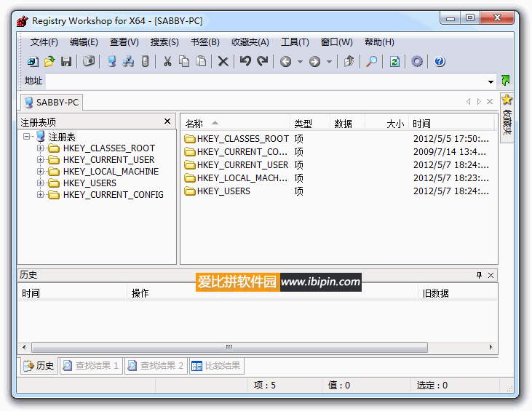
Task: Click the registry snapshot camera icon
Action: [89, 61]
